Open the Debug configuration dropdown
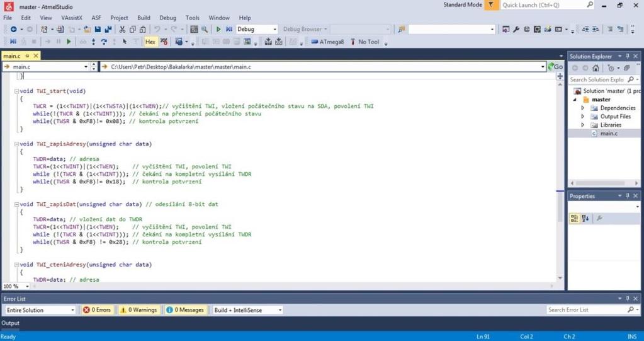This screenshot has height=341, width=644. pyautogui.click(x=274, y=29)
